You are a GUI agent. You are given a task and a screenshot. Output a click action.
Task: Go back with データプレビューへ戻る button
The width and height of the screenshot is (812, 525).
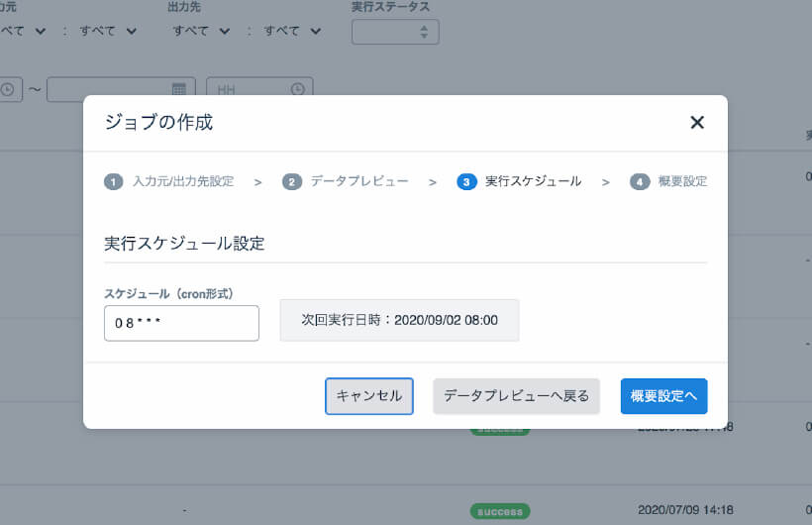(516, 396)
